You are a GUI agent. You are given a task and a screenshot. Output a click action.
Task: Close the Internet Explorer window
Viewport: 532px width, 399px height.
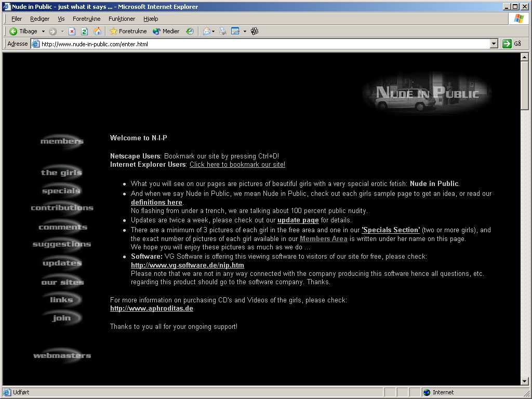pyautogui.click(x=525, y=6)
